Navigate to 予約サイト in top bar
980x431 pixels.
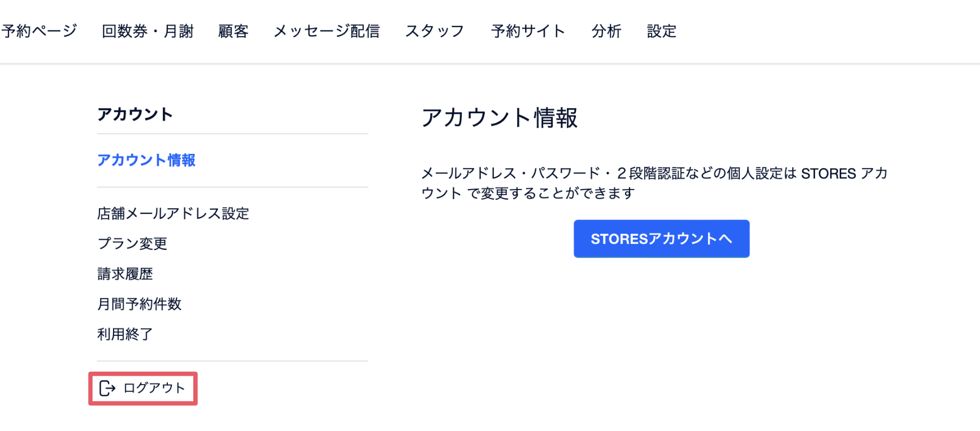coord(528,31)
